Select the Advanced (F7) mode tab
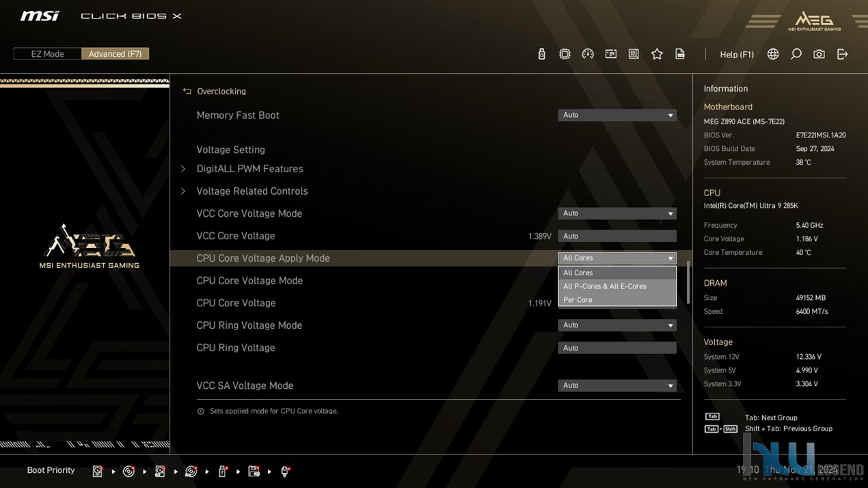868x488 pixels. (115, 54)
